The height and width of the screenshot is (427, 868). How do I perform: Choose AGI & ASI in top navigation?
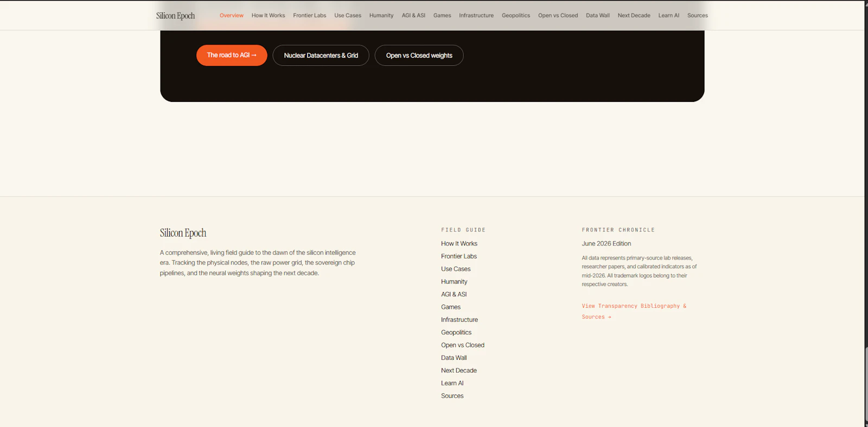(413, 15)
